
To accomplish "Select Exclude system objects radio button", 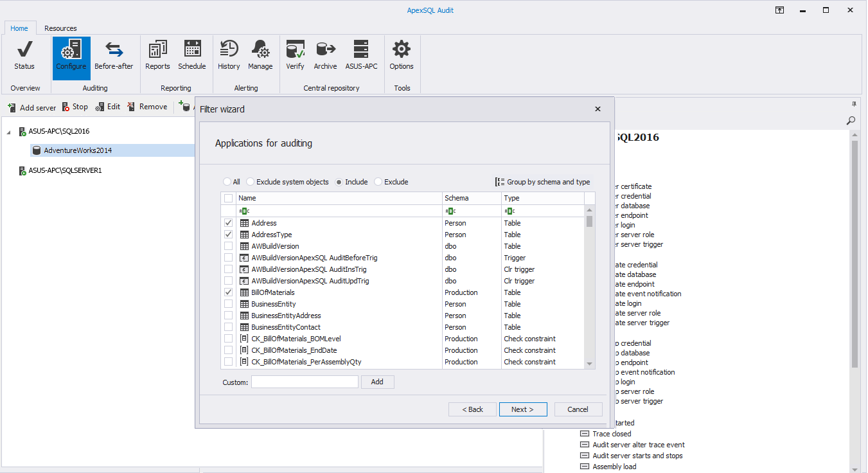I will [x=287, y=182].
